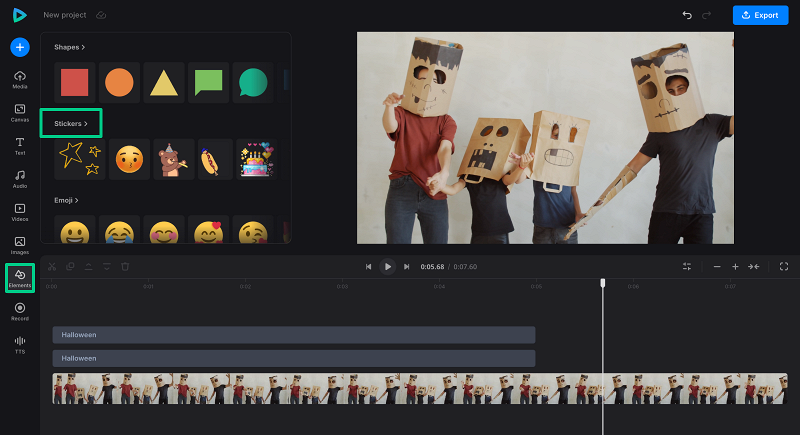Image resolution: width=800 pixels, height=435 pixels.
Task: Click the New project title
Action: pyautogui.click(x=65, y=15)
